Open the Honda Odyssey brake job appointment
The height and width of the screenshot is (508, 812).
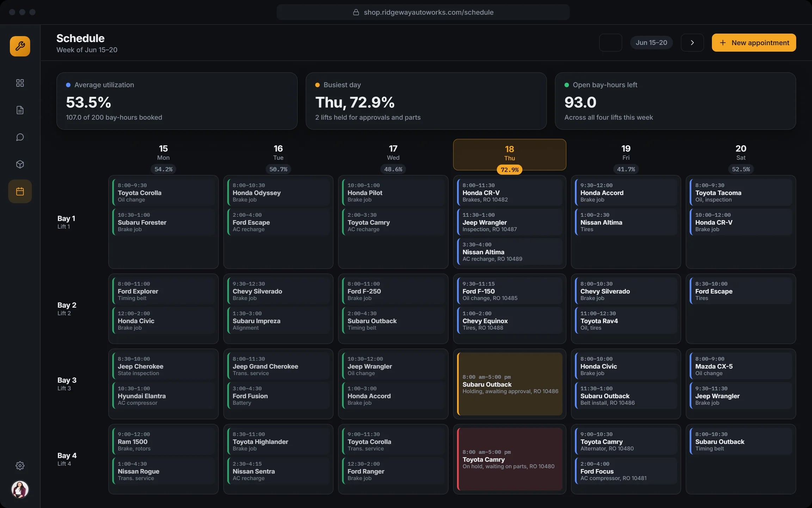pyautogui.click(x=278, y=193)
